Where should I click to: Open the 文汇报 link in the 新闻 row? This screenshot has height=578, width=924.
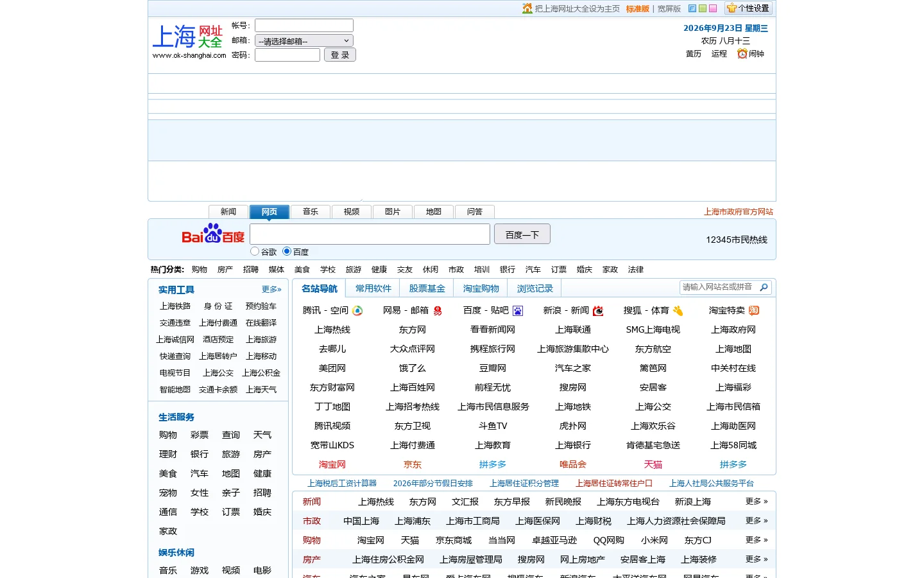[x=465, y=502]
